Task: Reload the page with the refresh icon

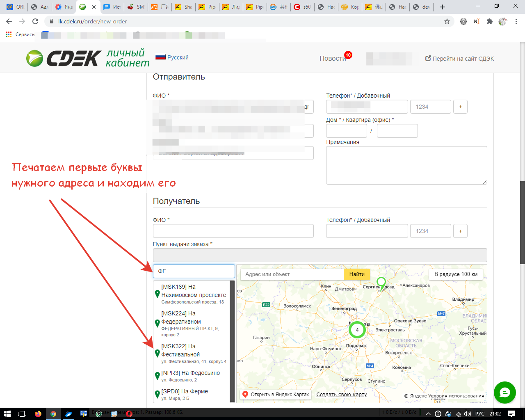Action: 35,21
